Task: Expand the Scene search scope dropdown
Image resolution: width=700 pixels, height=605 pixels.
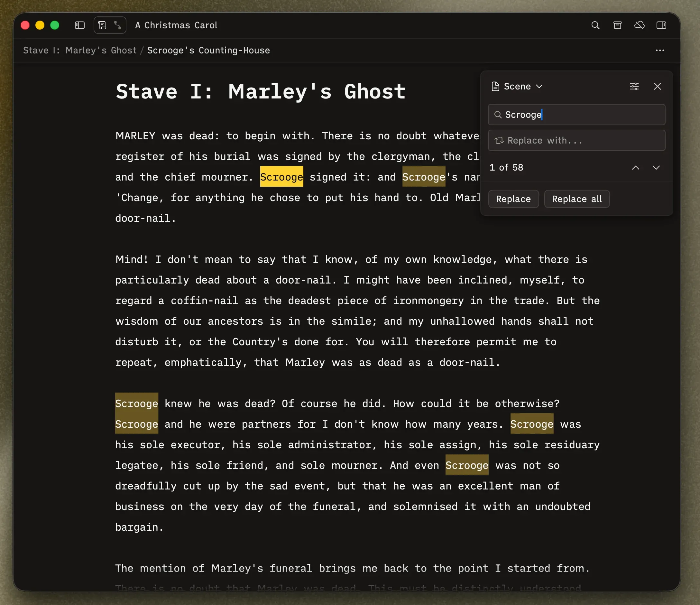Action: (x=517, y=87)
